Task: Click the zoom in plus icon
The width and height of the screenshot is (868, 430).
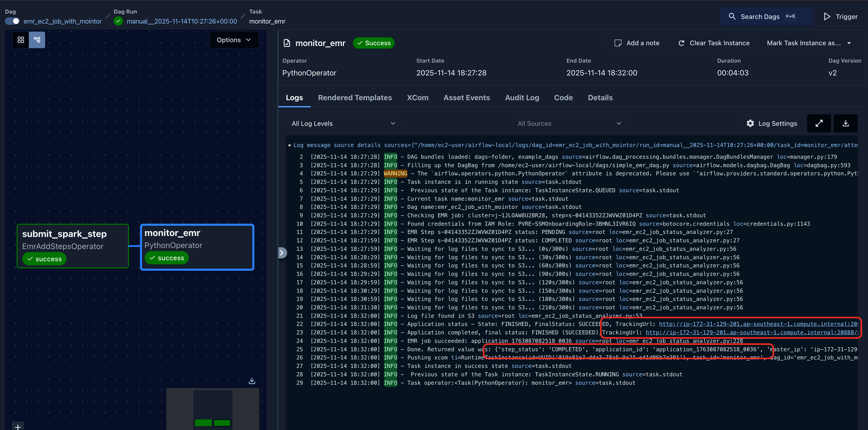Action: (18, 427)
